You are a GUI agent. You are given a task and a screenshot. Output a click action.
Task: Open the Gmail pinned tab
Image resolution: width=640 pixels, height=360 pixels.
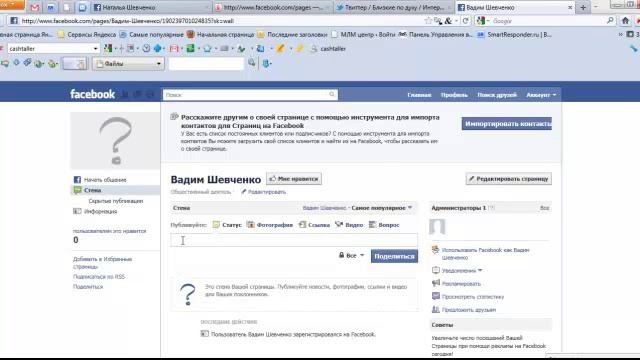pos(35,7)
